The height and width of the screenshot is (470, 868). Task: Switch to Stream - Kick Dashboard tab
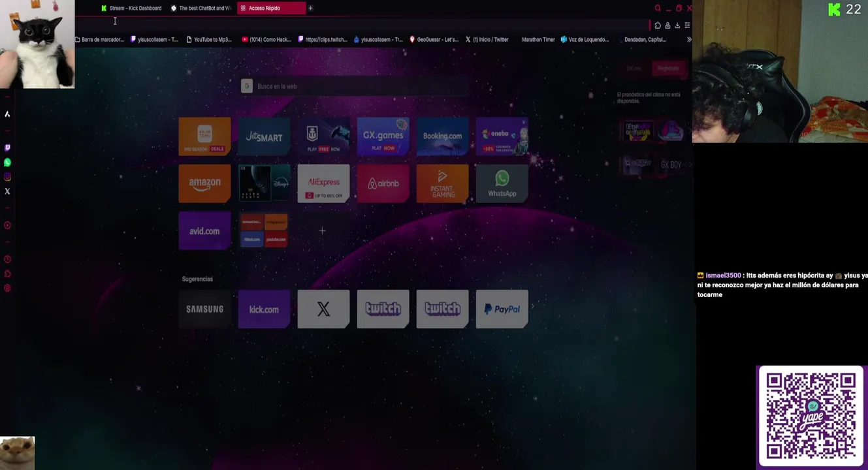[131, 8]
